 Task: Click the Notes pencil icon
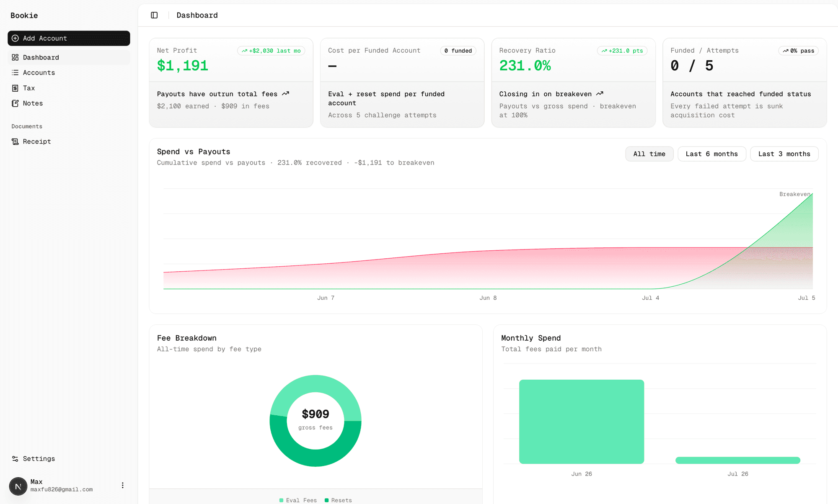coord(15,103)
